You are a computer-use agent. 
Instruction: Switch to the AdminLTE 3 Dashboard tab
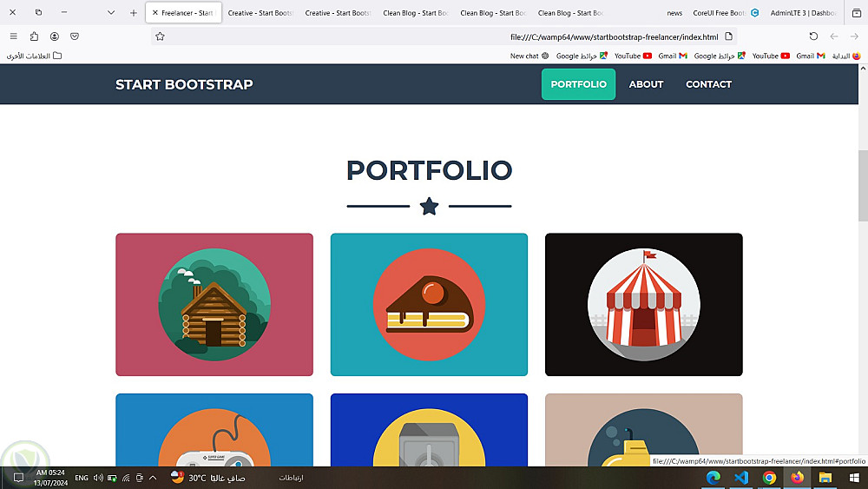click(803, 13)
